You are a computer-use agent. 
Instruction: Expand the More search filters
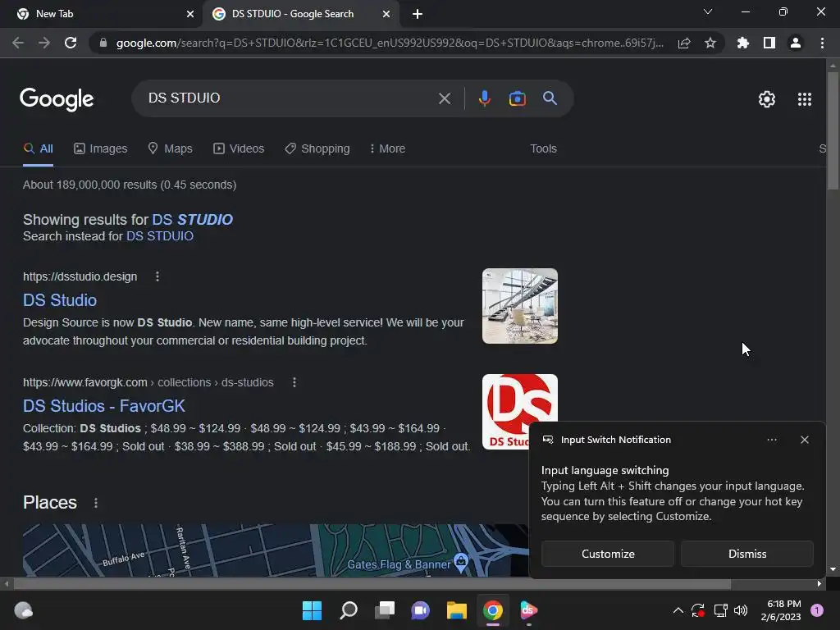[387, 149]
